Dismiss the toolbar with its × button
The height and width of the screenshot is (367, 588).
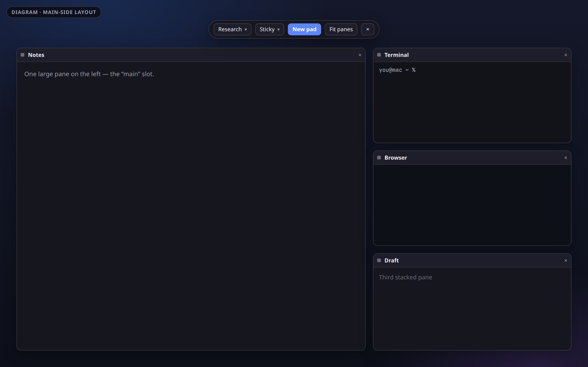click(x=368, y=29)
